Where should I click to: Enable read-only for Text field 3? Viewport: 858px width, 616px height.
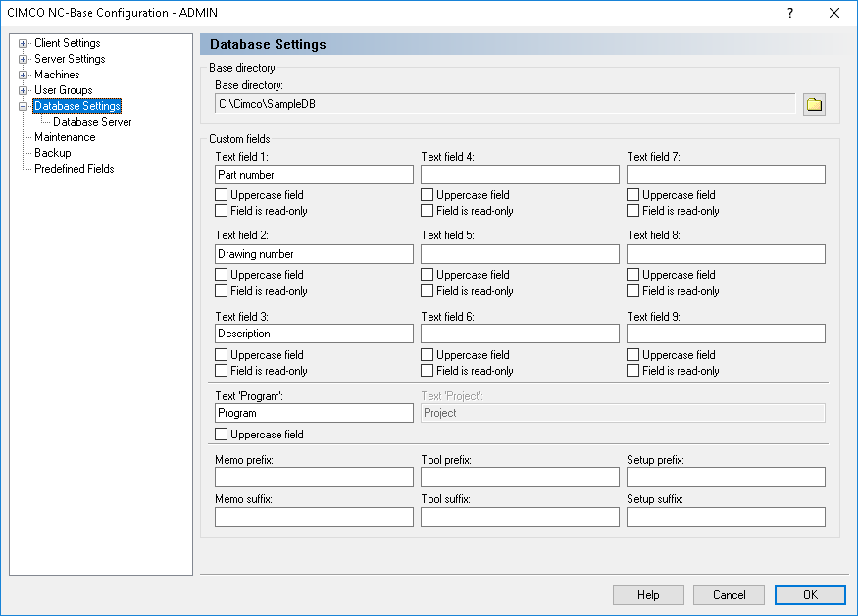pyautogui.click(x=221, y=371)
